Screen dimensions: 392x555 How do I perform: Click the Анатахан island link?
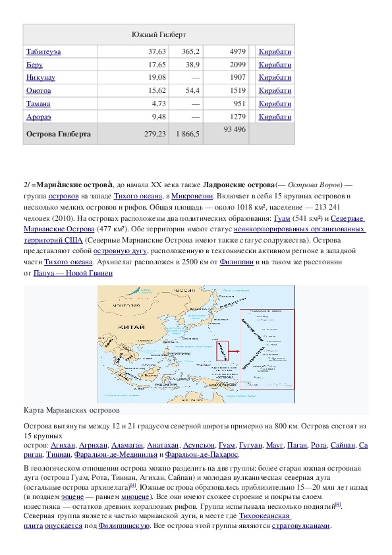(x=163, y=446)
